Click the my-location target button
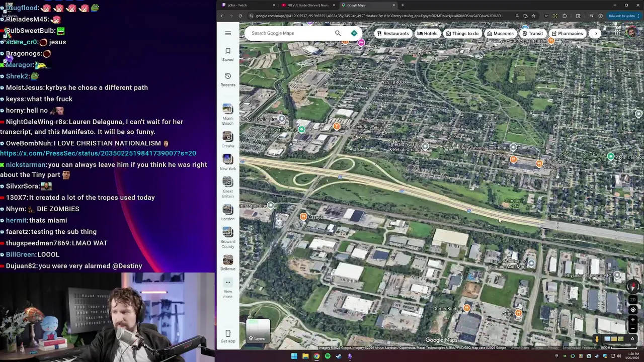 click(x=633, y=310)
